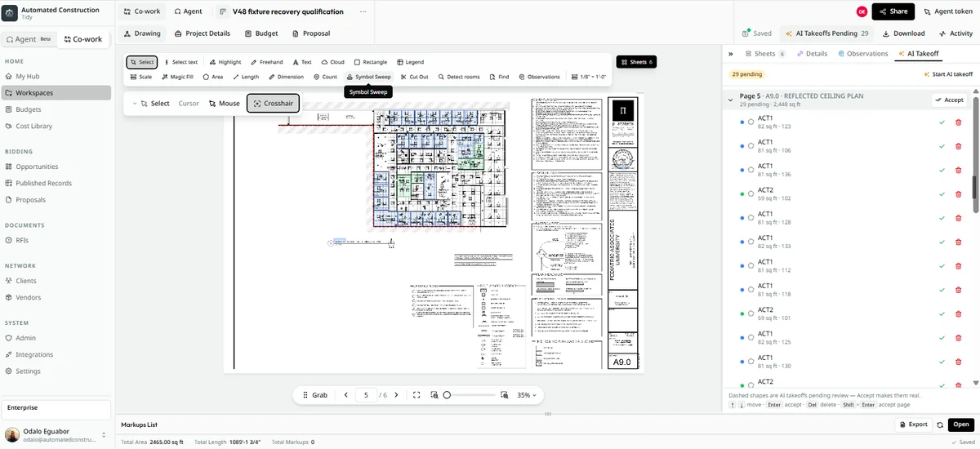The image size is (980, 449).
Task: Enable the Grab pan mode
Action: tap(314, 395)
